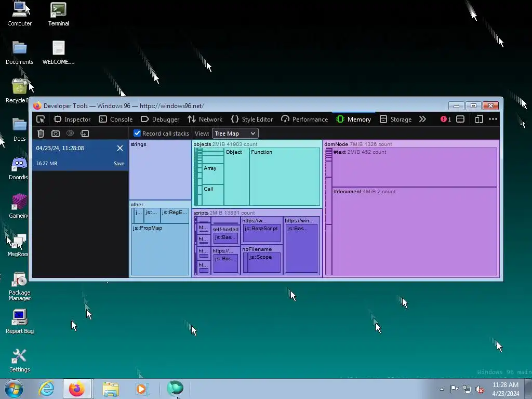Screen dimensions: 532x399
Task: Expand the more tools chevron
Action: coord(422,119)
